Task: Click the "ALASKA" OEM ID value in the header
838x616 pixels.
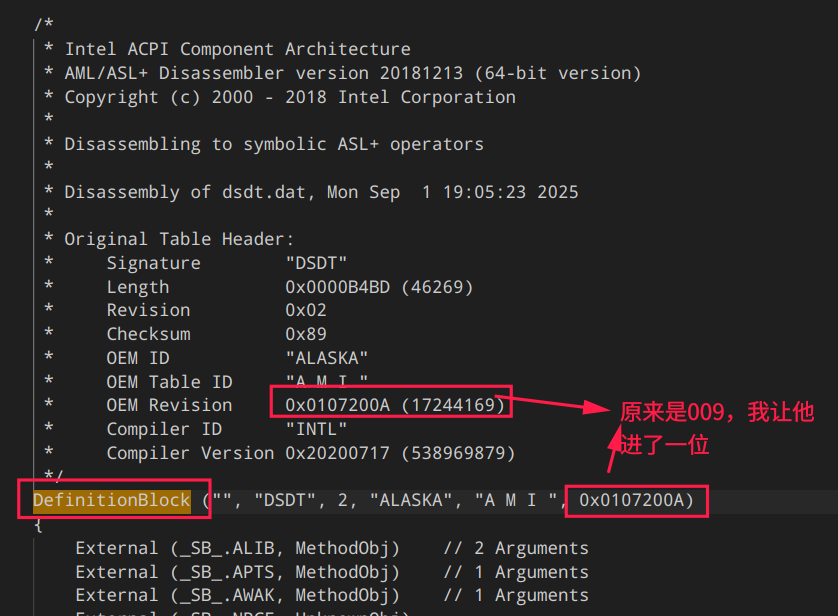Action: [x=327, y=358]
